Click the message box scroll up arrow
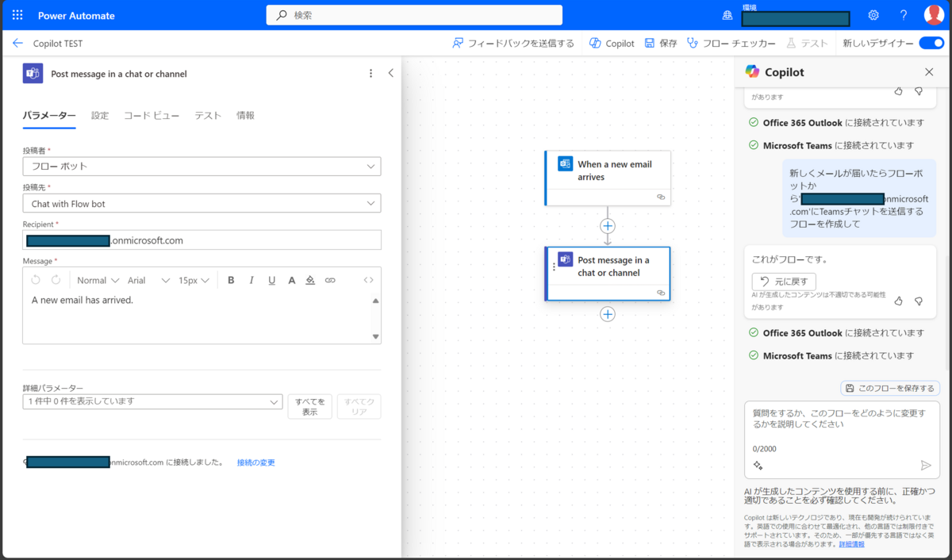Viewport: 952px width, 560px height. tap(376, 301)
